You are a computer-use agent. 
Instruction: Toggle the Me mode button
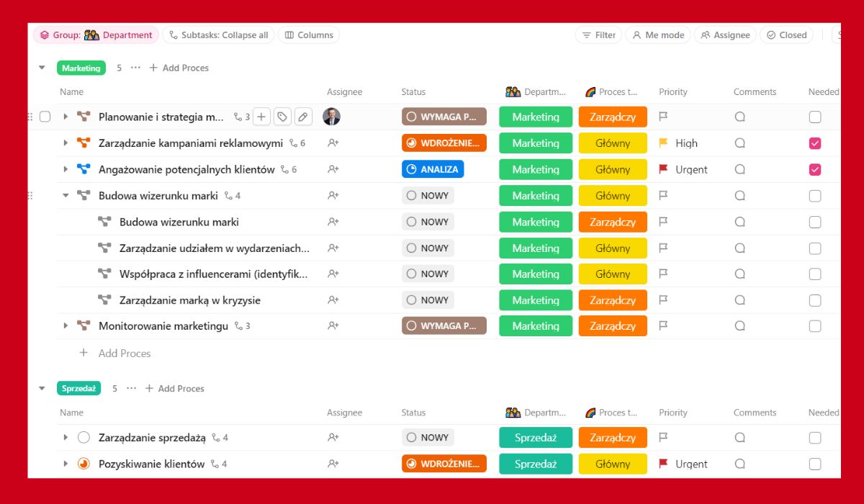[657, 35]
